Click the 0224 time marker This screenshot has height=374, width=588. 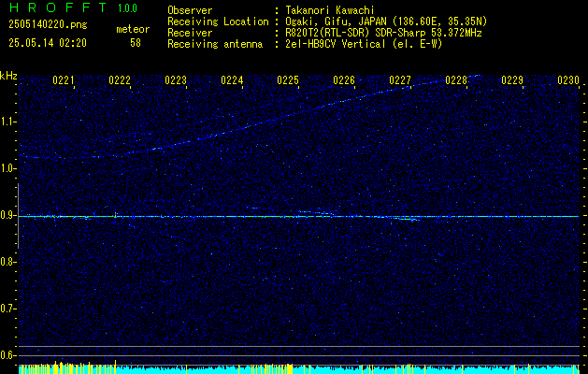(232, 80)
